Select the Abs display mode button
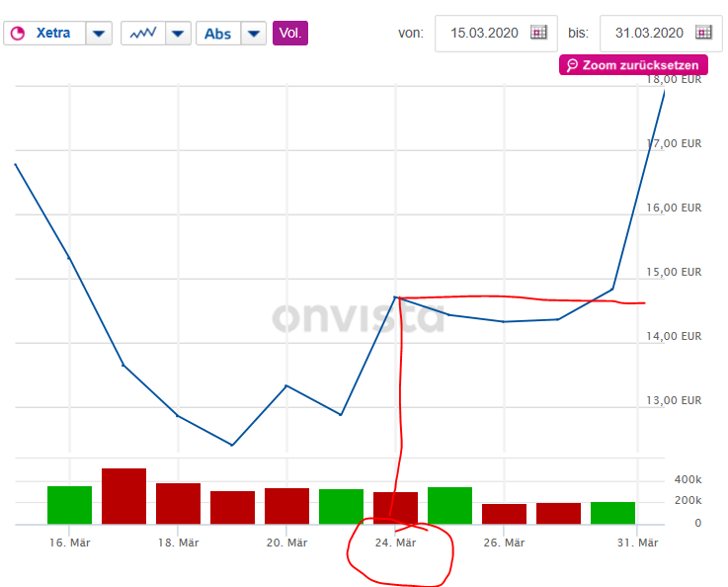 218,34
